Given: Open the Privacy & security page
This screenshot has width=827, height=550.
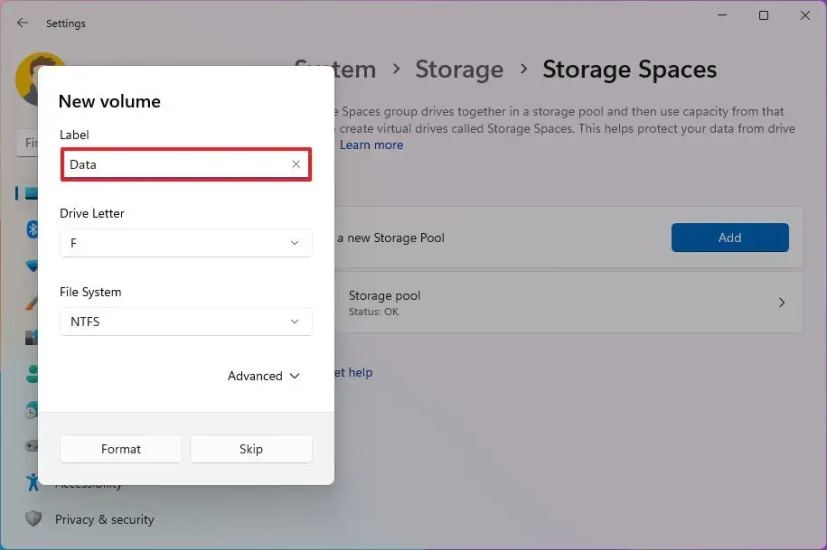Looking at the screenshot, I should 104,519.
